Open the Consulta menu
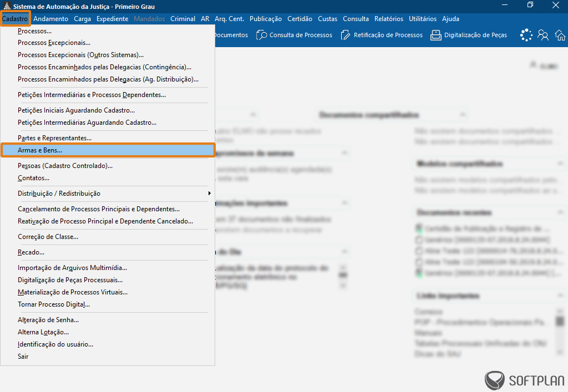 click(x=356, y=19)
